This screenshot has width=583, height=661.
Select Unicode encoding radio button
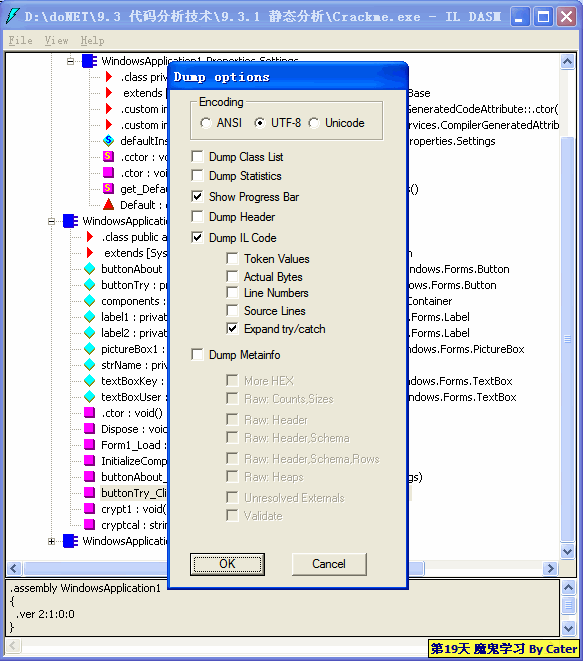[x=314, y=123]
